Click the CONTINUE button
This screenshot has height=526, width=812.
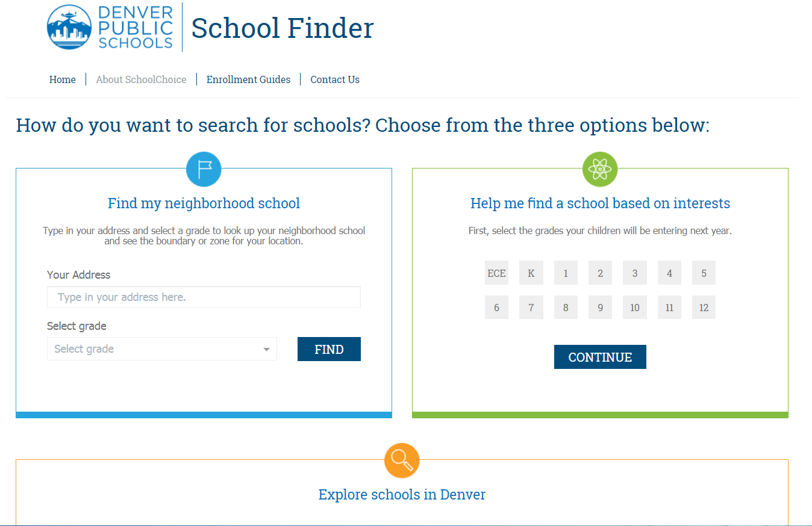(x=600, y=357)
